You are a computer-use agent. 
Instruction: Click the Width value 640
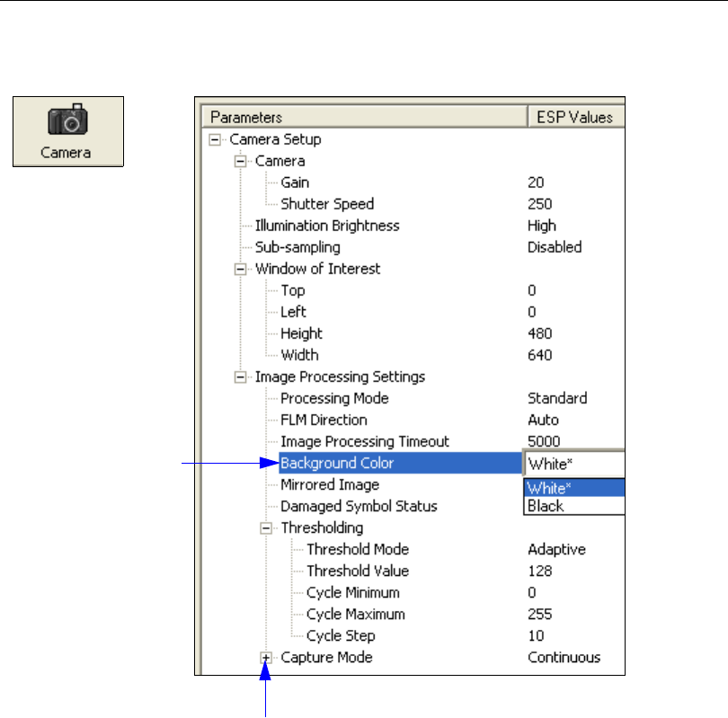tap(539, 355)
